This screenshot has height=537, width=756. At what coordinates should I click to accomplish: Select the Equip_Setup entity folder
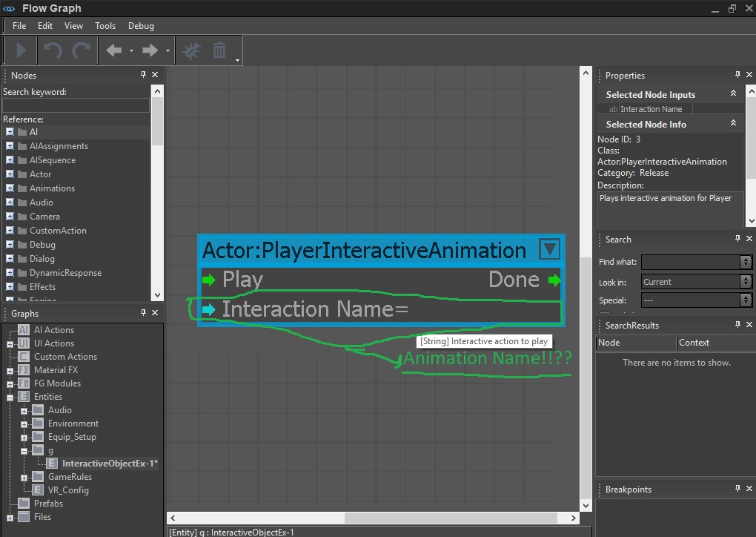pyautogui.click(x=72, y=437)
